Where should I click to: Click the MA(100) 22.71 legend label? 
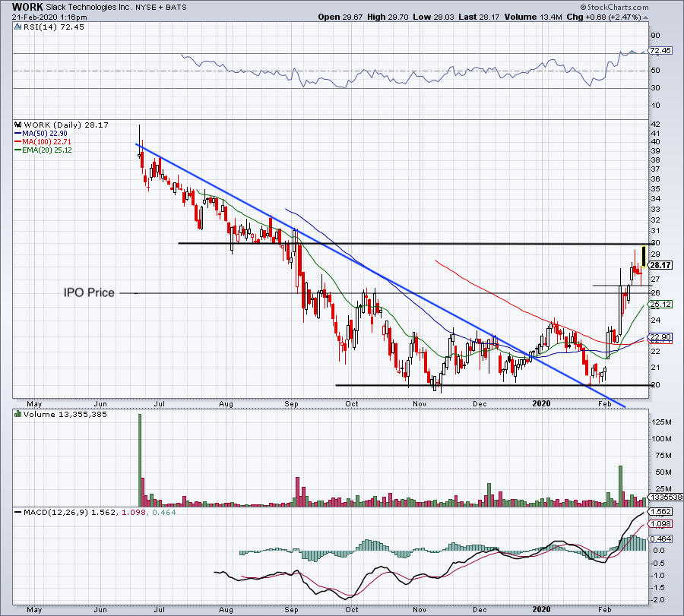(x=46, y=142)
